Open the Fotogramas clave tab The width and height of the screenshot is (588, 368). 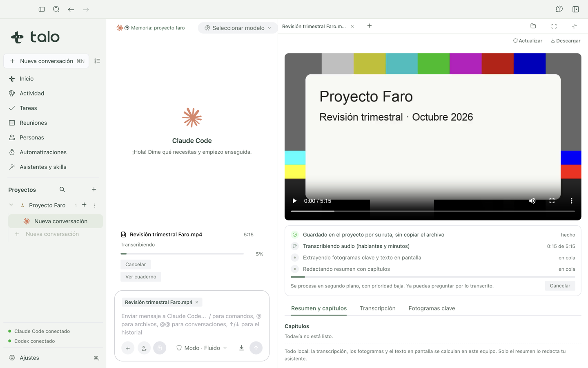[432, 308]
